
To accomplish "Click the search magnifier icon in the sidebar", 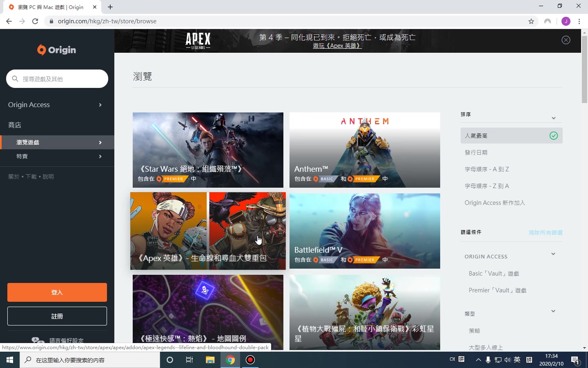I will click(15, 79).
